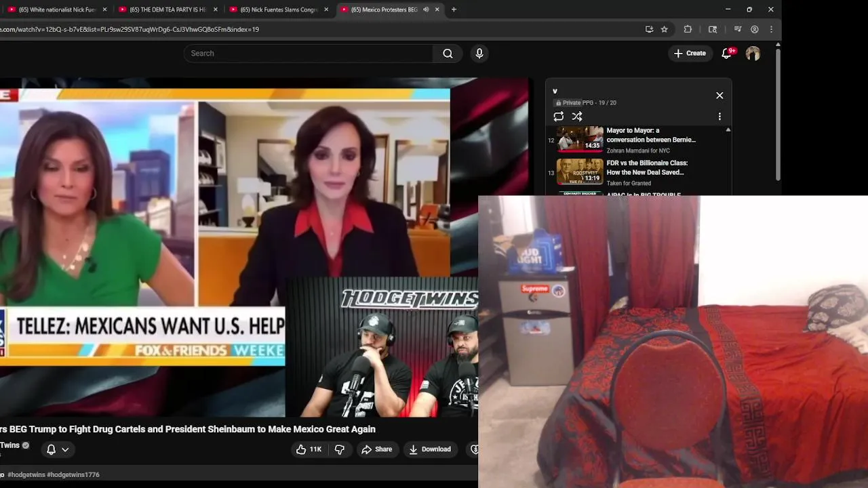
Task: Focus the YouTube Search field
Action: [309, 54]
